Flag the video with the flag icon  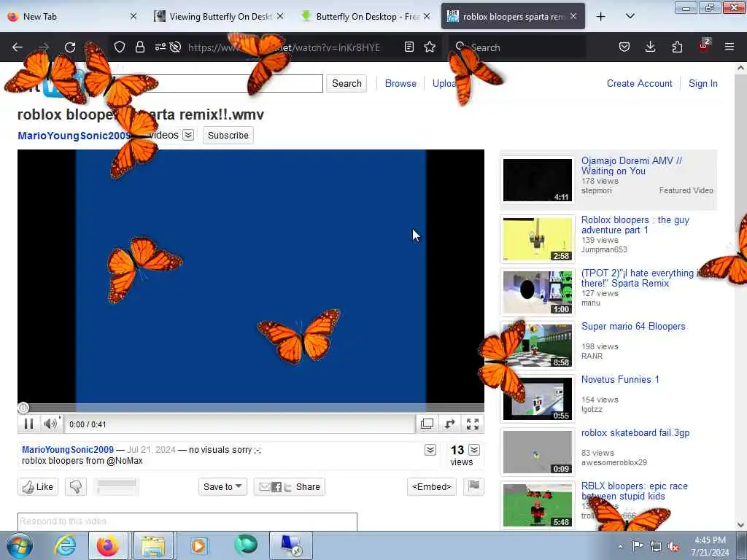(473, 486)
